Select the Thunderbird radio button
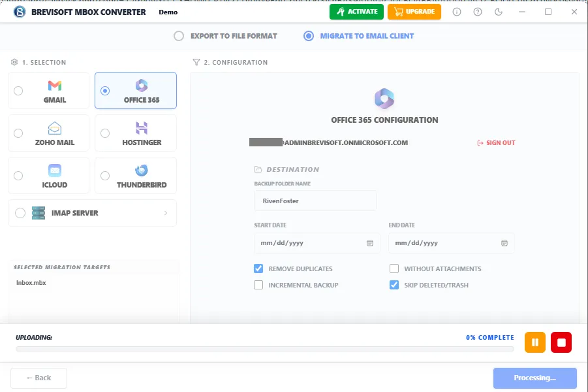The width and height of the screenshot is (588, 392). (x=105, y=176)
